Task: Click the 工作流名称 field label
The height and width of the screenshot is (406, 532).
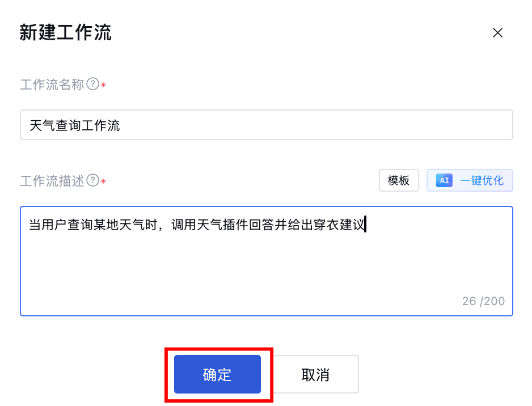Action: pyautogui.click(x=52, y=84)
